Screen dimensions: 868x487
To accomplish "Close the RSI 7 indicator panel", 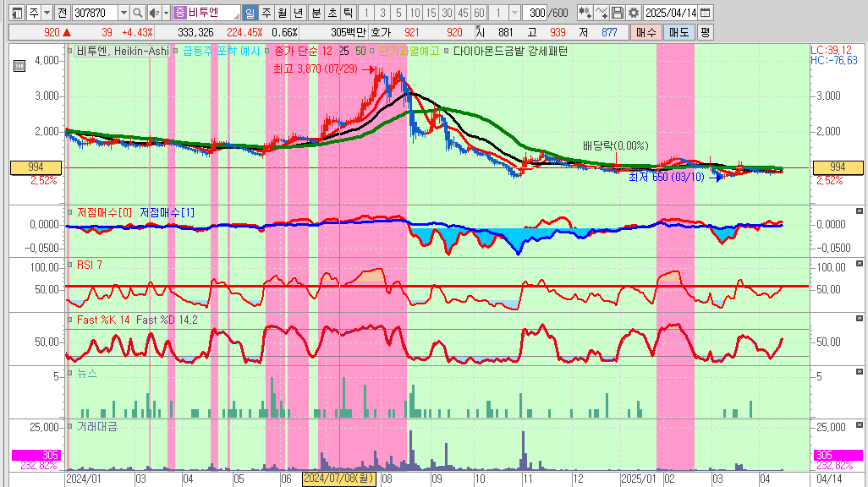I will pyautogui.click(x=860, y=264).
